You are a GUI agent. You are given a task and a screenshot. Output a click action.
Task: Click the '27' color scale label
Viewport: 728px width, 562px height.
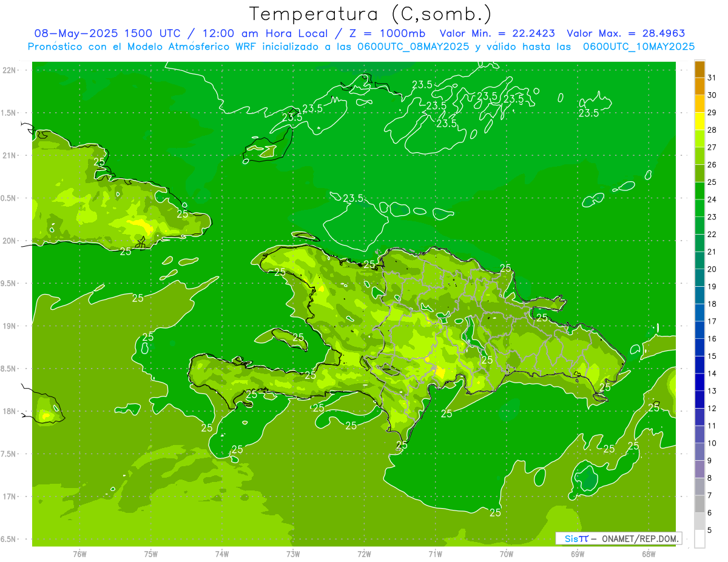[712, 147]
